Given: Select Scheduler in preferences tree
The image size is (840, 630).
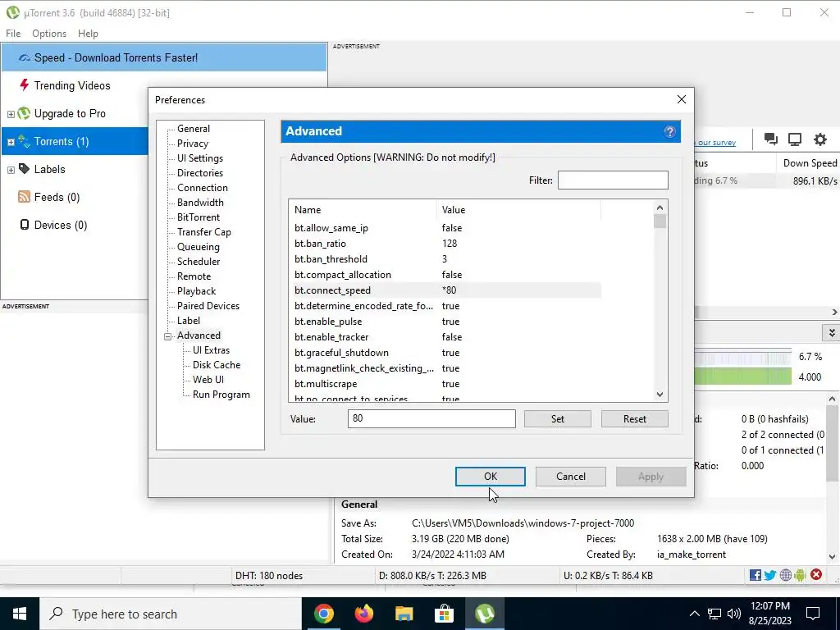Looking at the screenshot, I should click(x=199, y=262).
